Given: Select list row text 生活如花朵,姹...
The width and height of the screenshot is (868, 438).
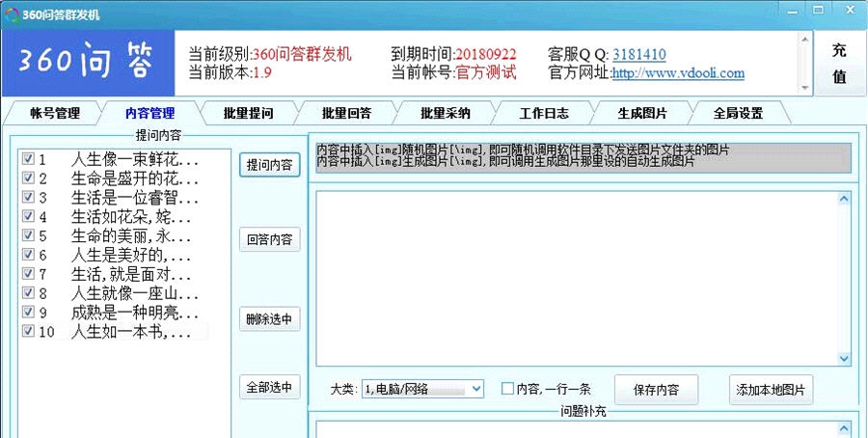Looking at the screenshot, I should click(x=130, y=217).
